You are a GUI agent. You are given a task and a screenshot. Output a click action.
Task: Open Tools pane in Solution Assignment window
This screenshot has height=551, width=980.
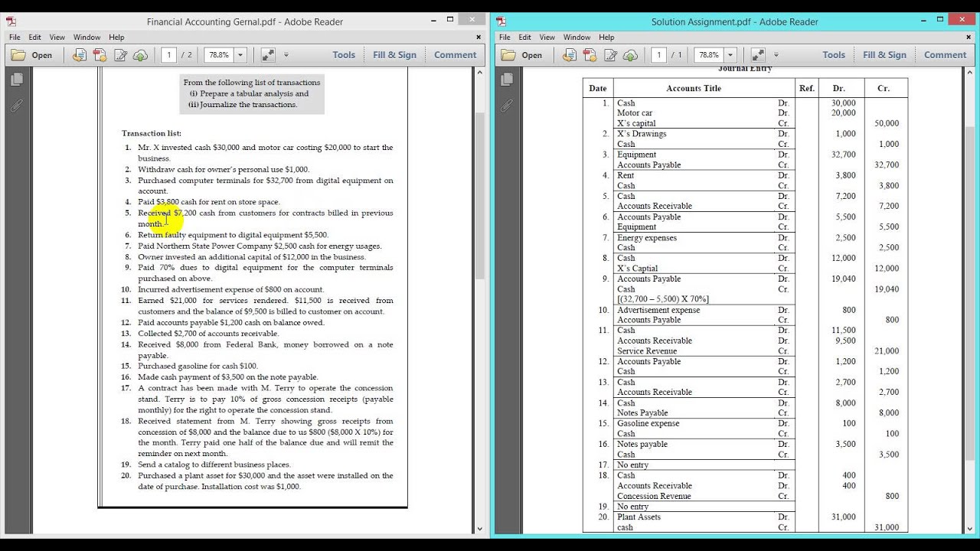(834, 55)
